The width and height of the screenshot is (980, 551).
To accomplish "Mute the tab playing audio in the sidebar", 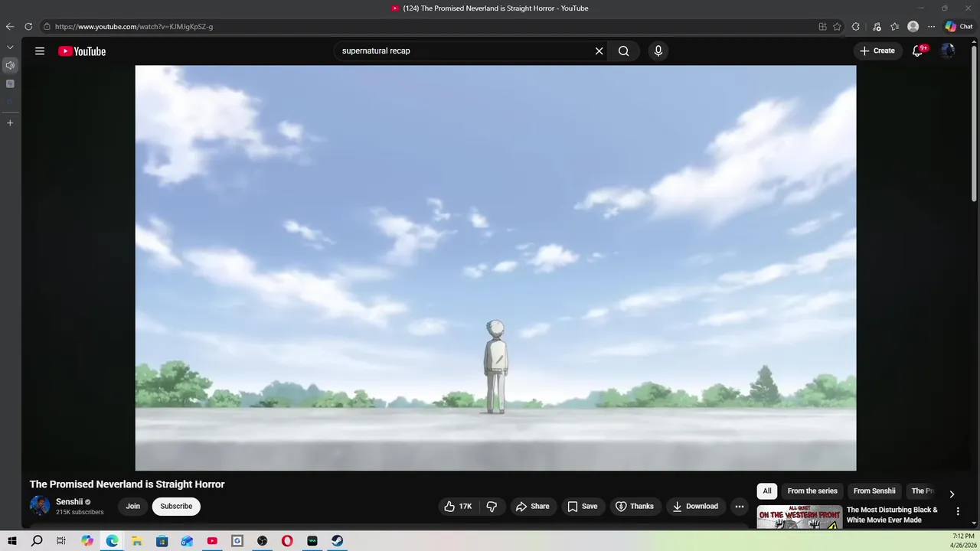I will 10,65.
